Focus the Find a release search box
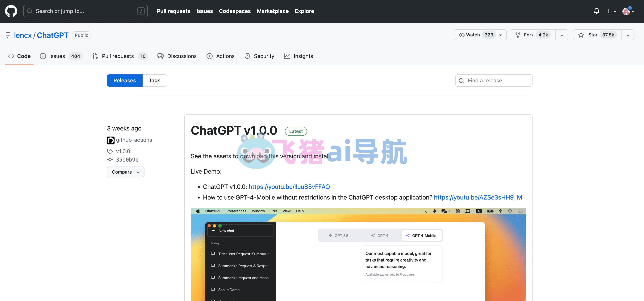This screenshot has height=301, width=644. 494,81
